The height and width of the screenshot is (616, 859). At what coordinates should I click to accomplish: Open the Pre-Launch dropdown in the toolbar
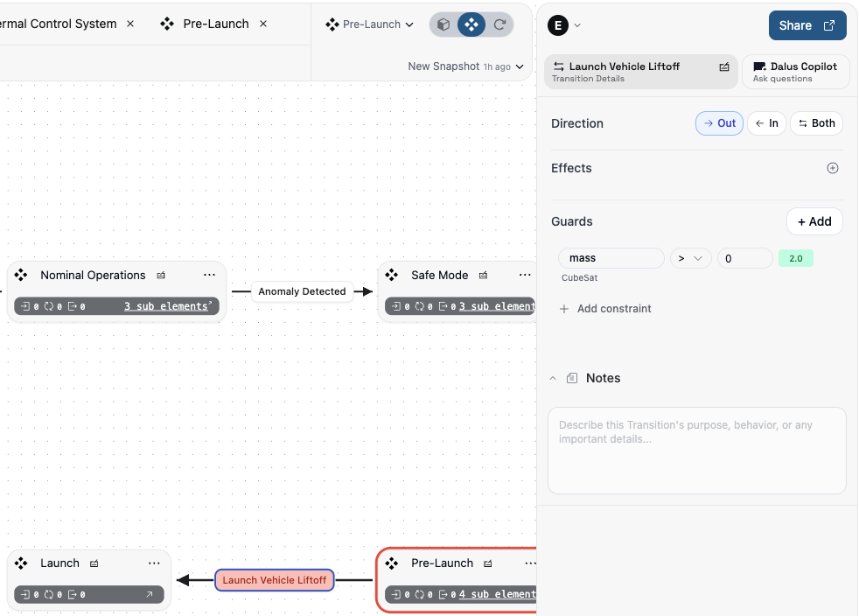click(369, 24)
